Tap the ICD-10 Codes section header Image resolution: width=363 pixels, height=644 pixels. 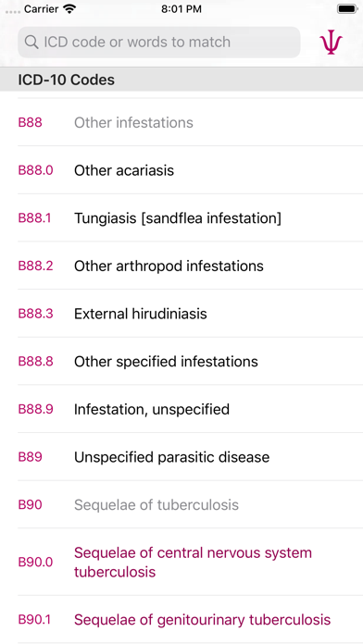[x=181, y=80]
